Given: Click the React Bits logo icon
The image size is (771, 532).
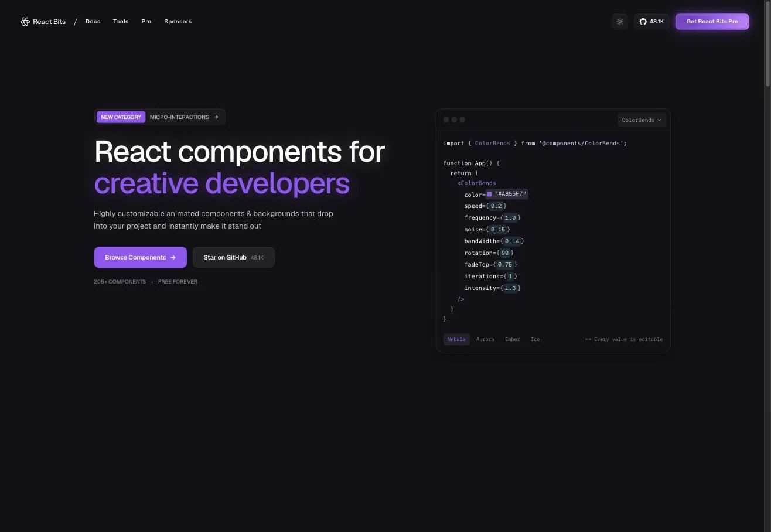Looking at the screenshot, I should pos(25,22).
